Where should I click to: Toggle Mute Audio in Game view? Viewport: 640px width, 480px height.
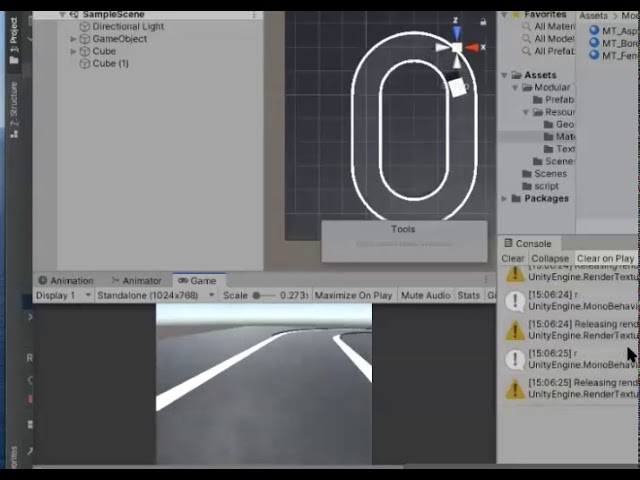tap(425, 296)
